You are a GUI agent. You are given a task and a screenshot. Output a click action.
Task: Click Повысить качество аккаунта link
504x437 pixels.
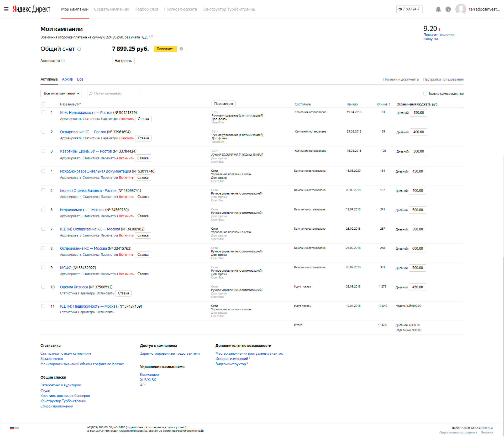(439, 37)
